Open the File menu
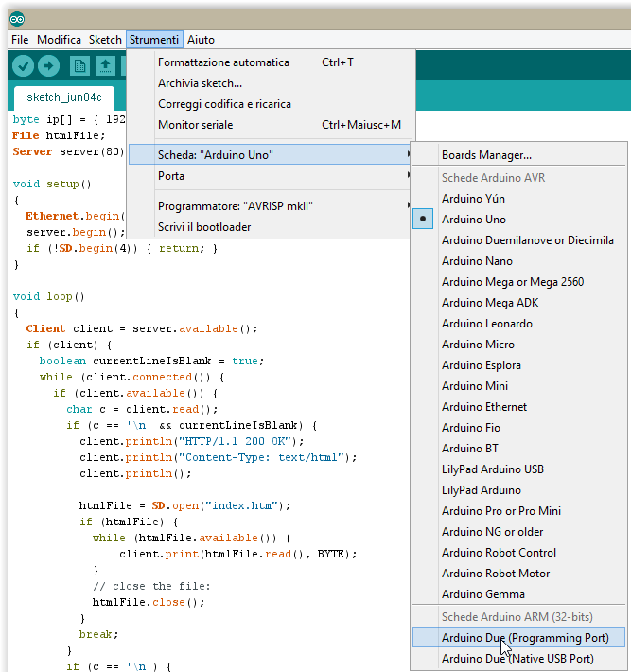 coord(20,40)
